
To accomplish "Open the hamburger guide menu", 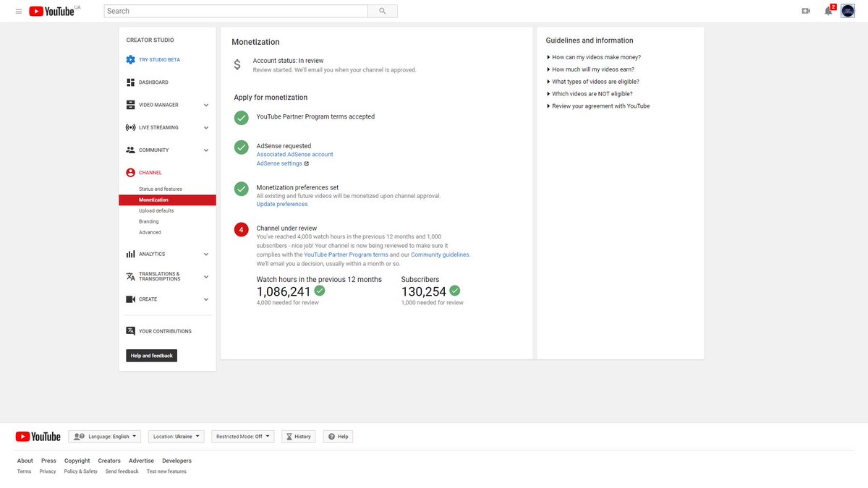I will [18, 12].
